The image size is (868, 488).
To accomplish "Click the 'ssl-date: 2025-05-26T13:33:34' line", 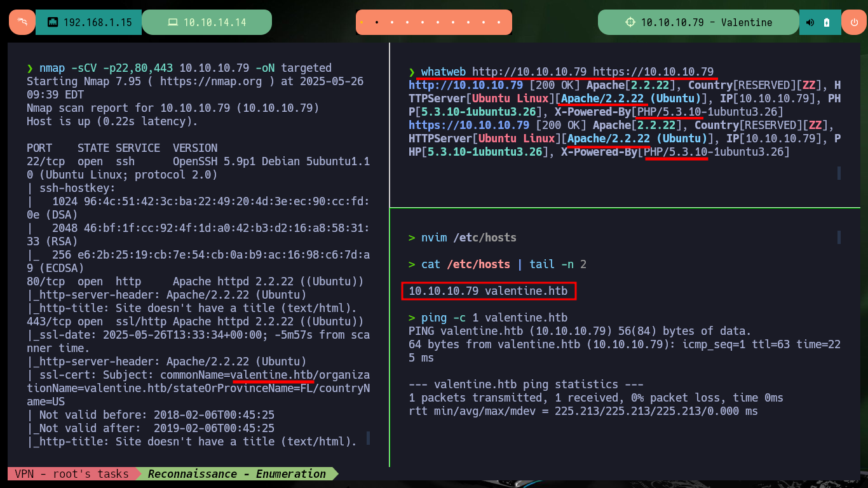I will (x=198, y=341).
